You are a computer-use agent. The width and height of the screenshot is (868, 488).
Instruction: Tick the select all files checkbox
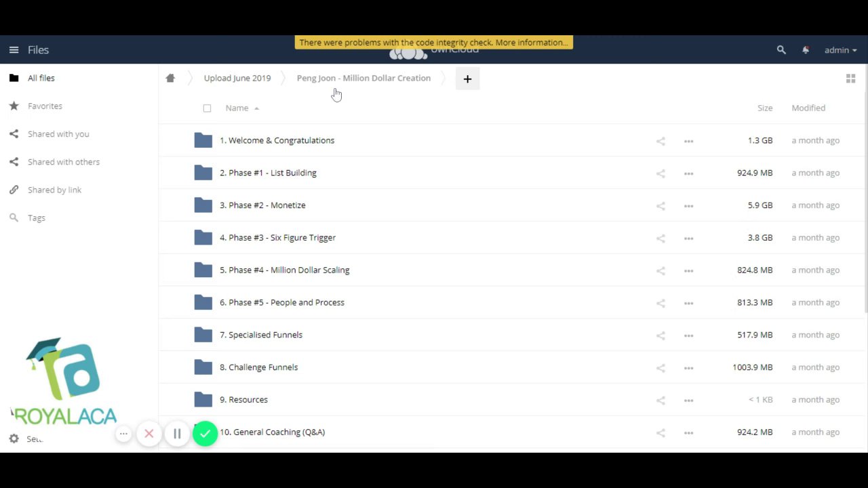(x=207, y=108)
